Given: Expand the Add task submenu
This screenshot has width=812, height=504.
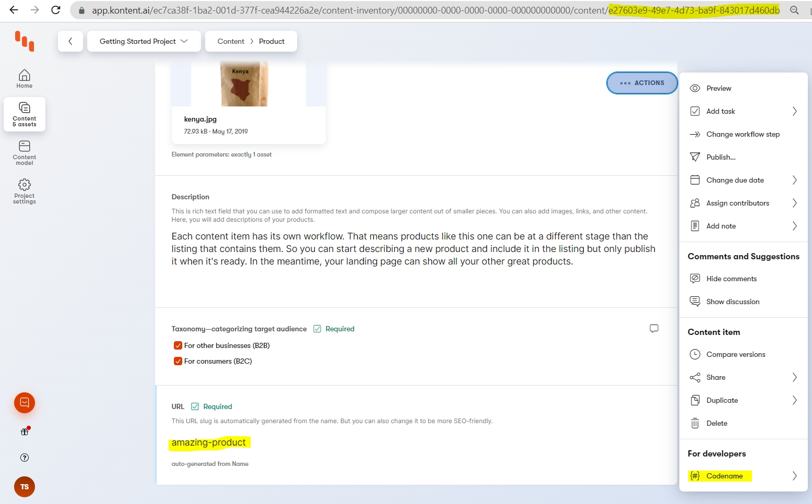Looking at the screenshot, I should click(x=743, y=111).
